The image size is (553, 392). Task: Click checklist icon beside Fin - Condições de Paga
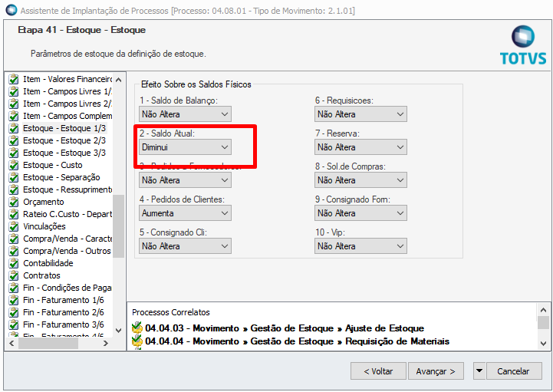[13, 288]
